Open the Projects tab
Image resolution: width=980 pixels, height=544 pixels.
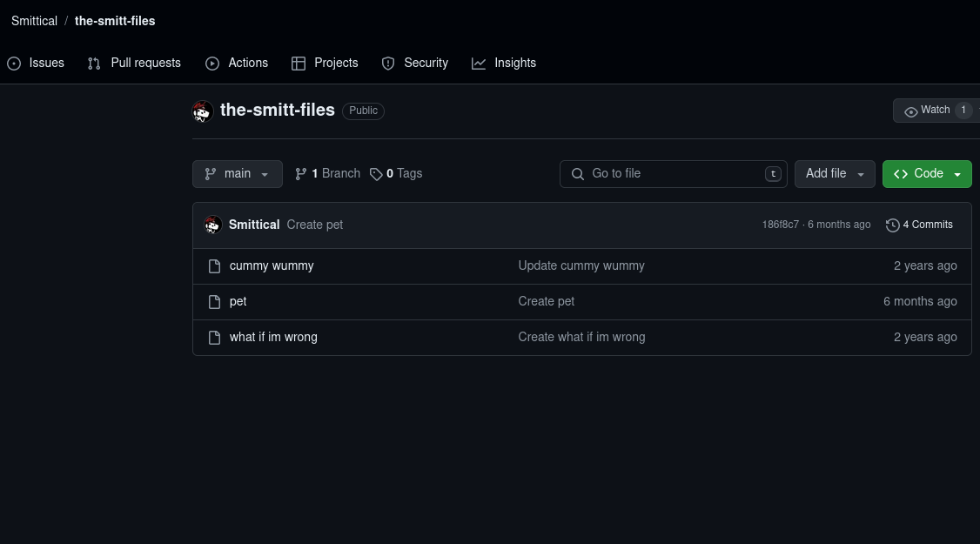tap(325, 64)
